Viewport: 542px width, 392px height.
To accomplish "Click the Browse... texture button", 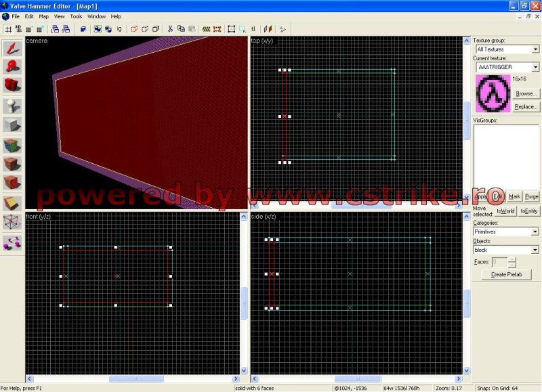I will coord(526,93).
